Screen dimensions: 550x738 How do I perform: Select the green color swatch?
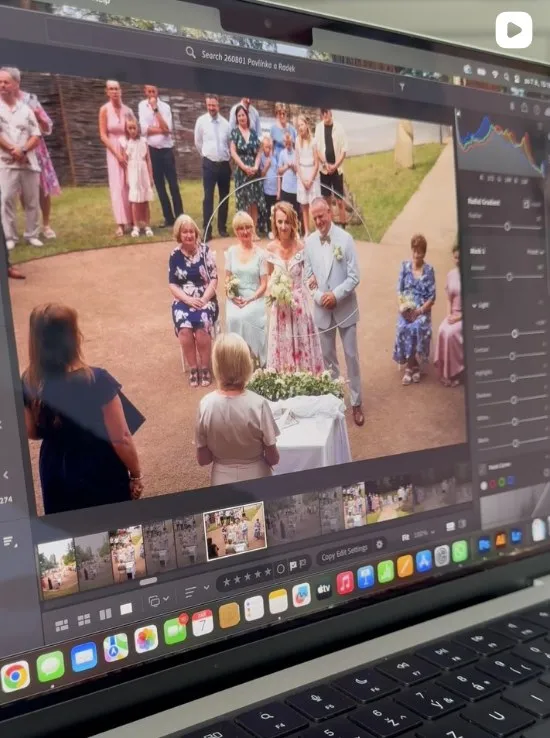pos(502,482)
